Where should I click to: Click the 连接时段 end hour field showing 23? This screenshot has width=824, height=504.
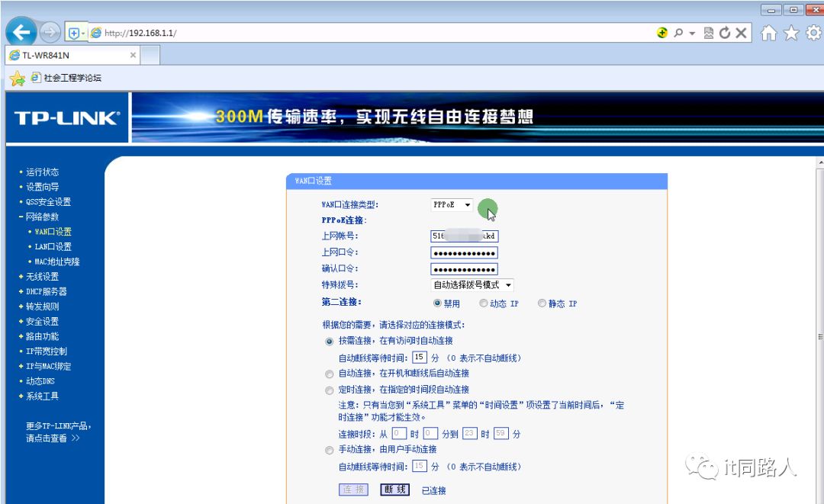(x=469, y=434)
